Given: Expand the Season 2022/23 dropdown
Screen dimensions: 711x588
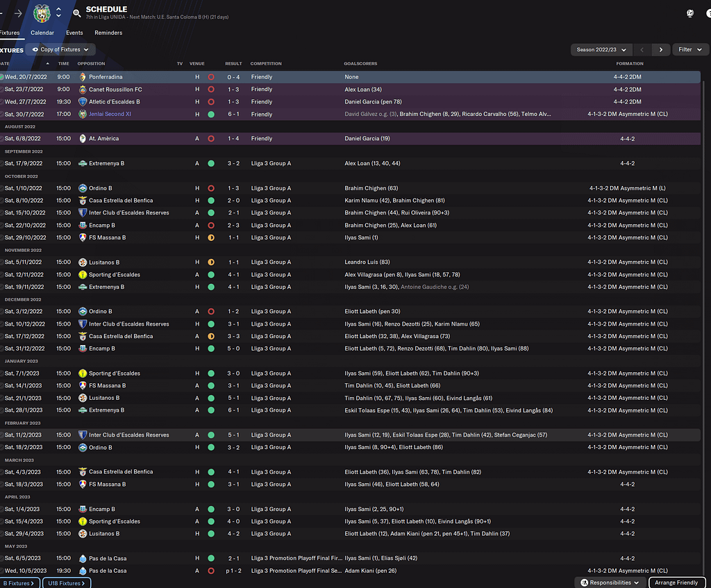Looking at the screenshot, I should (601, 50).
